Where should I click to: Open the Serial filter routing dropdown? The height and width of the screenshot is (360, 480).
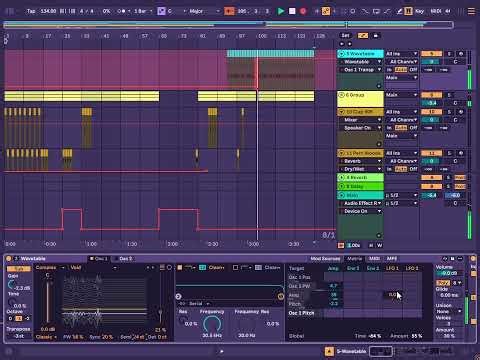tap(199, 303)
